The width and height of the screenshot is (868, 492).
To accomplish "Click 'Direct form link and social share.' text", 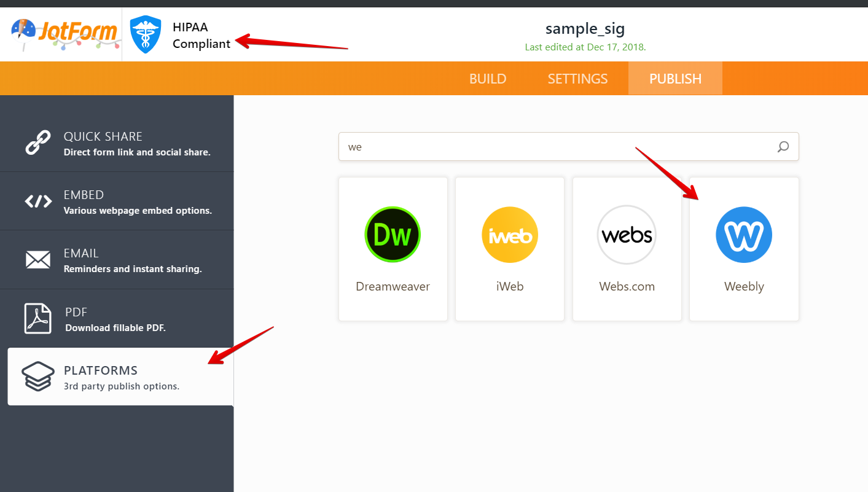I will 137,152.
